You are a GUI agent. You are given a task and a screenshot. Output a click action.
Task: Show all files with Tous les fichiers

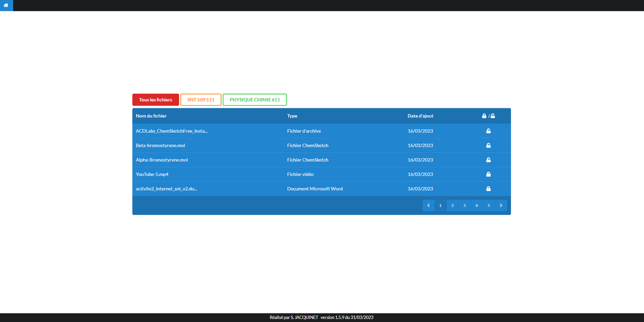[x=156, y=100]
